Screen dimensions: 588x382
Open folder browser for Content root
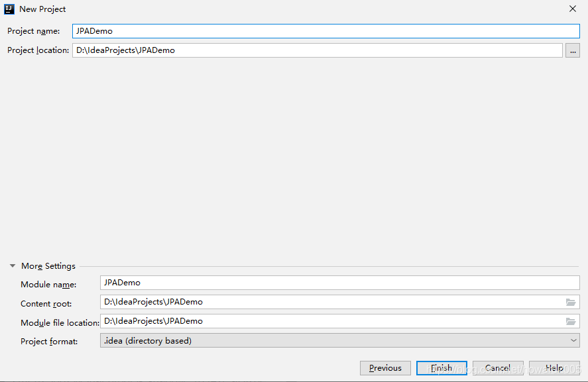pyautogui.click(x=571, y=303)
